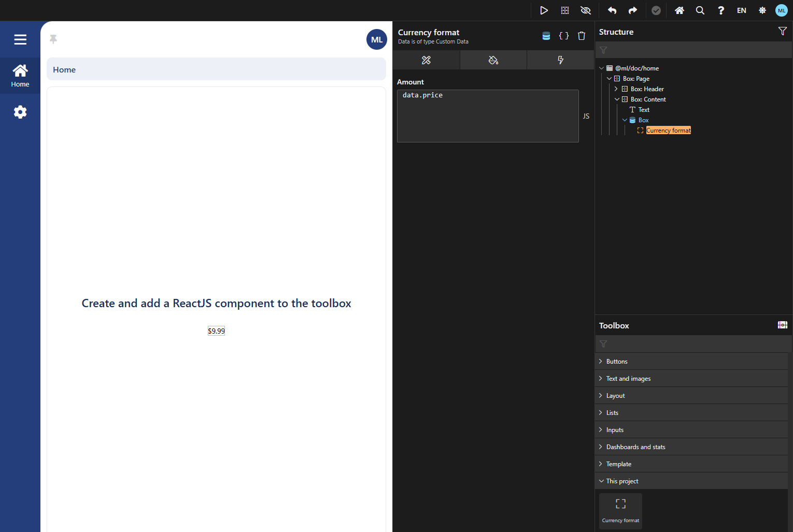Collapse the This project category
Screen dimensions: 793x532
pos(691,481)
